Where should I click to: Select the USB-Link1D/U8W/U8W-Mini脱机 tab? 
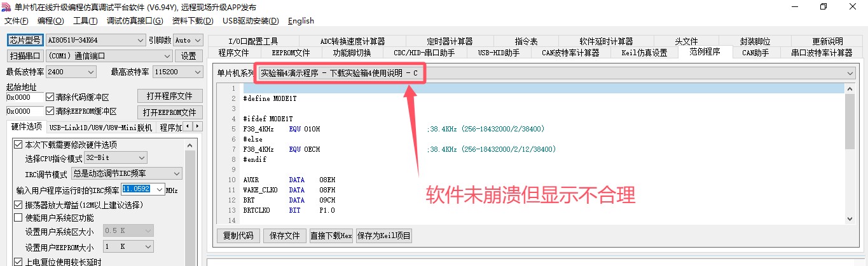(100, 128)
